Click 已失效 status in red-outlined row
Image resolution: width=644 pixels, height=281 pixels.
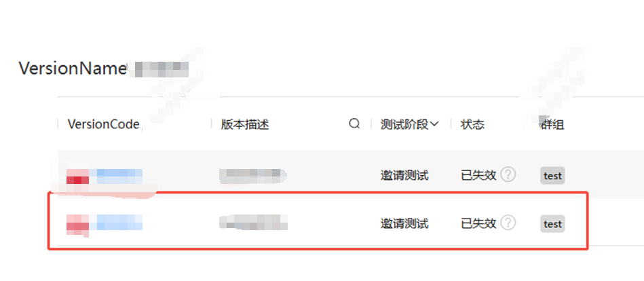click(x=478, y=223)
